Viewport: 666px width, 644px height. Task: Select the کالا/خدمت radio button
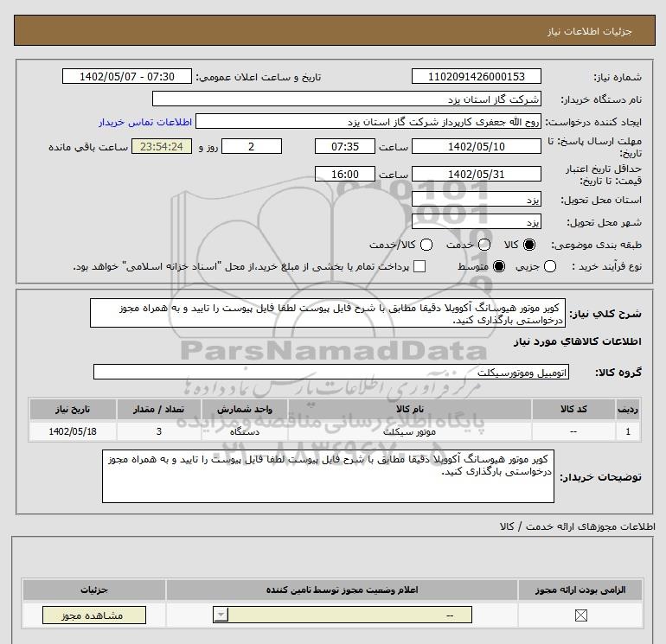[x=426, y=245]
